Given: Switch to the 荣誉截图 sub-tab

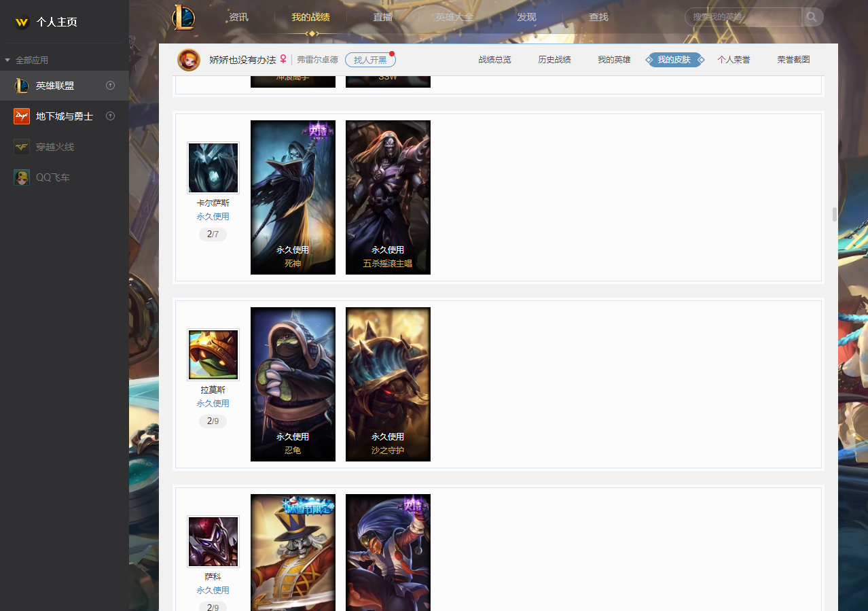Looking at the screenshot, I should pyautogui.click(x=793, y=60).
